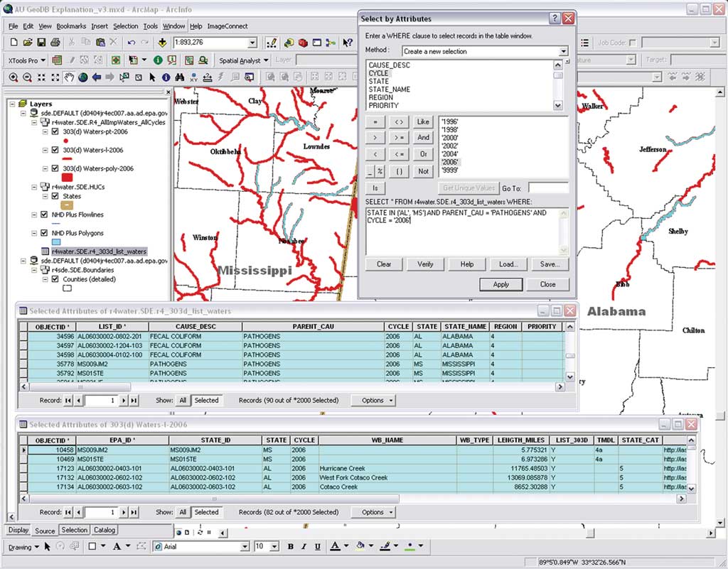The width and height of the screenshot is (728, 569).
Task: Click the Add Data yellow plus icon
Action: coord(162,43)
